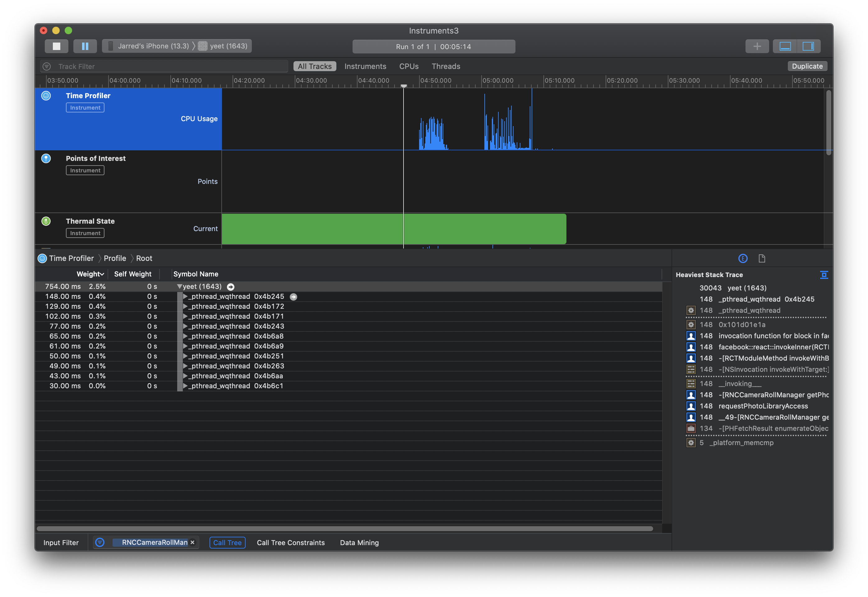The width and height of the screenshot is (868, 597).
Task: Expand _pthread_wqthread 0x4b245 row
Action: (185, 296)
